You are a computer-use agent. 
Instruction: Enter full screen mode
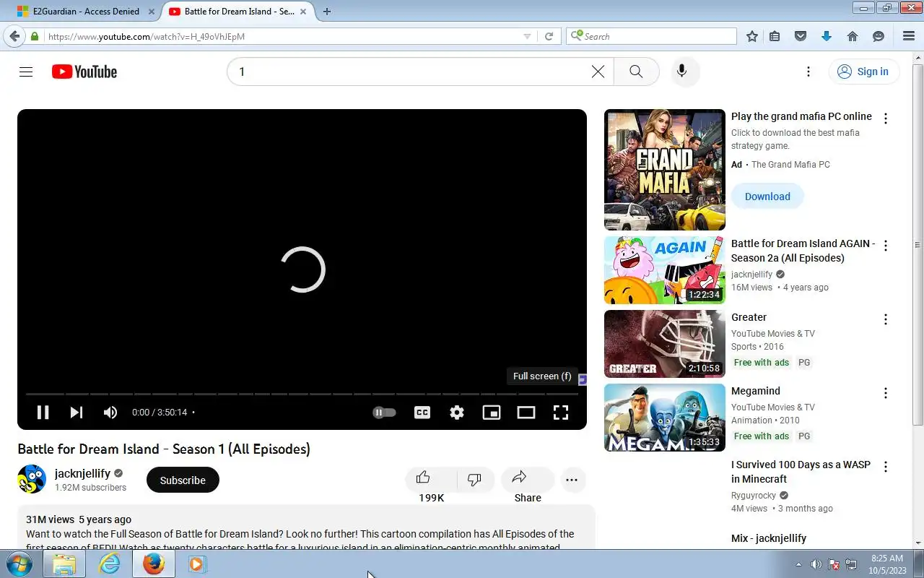561,413
